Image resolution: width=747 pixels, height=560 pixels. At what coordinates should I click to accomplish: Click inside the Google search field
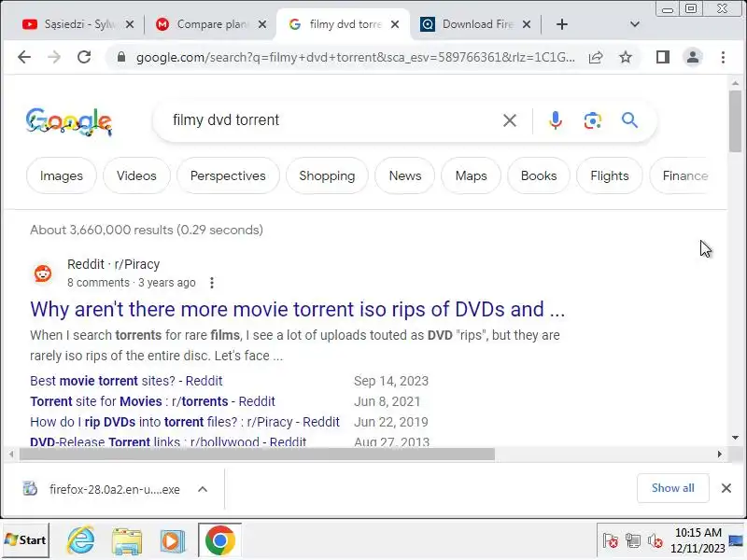click(333, 120)
